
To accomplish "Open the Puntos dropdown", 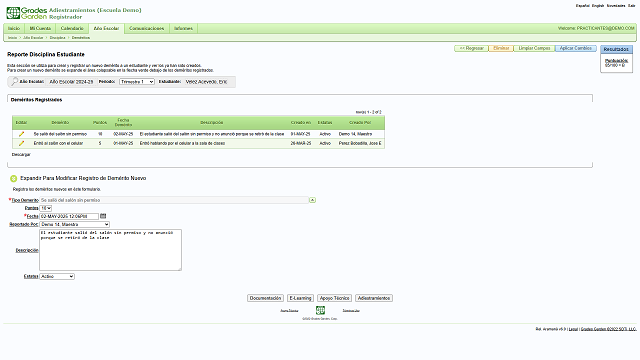I will pyautogui.click(x=46, y=208).
